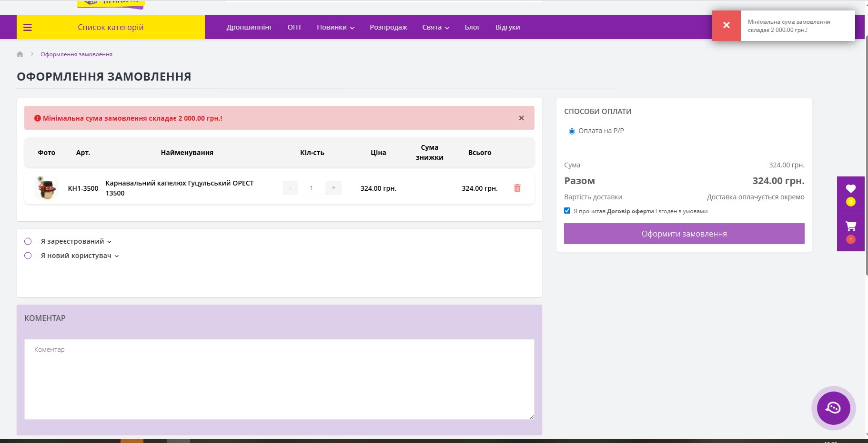868x443 pixels.
Task: Choose the 'Я новий користувач' radio option
Action: click(x=28, y=256)
